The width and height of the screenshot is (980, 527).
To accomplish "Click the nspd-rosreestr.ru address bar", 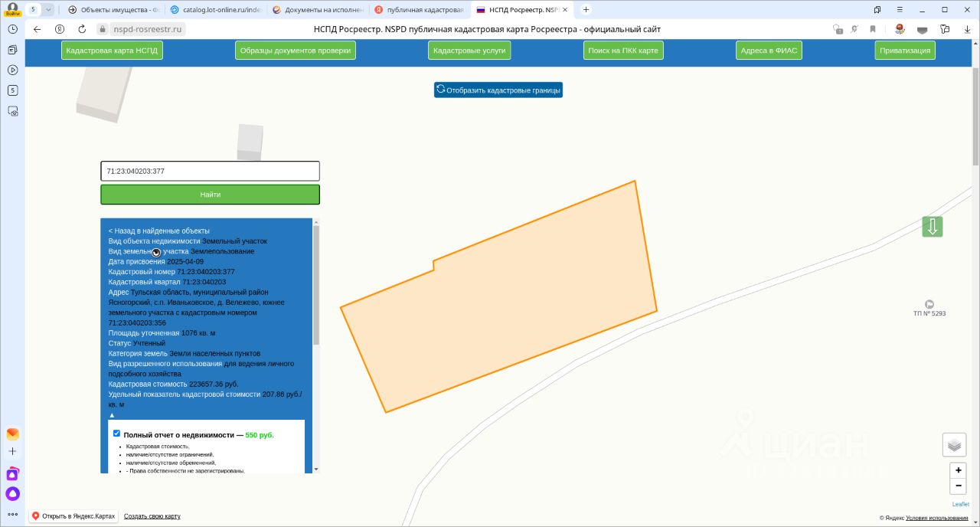I will (149, 29).
